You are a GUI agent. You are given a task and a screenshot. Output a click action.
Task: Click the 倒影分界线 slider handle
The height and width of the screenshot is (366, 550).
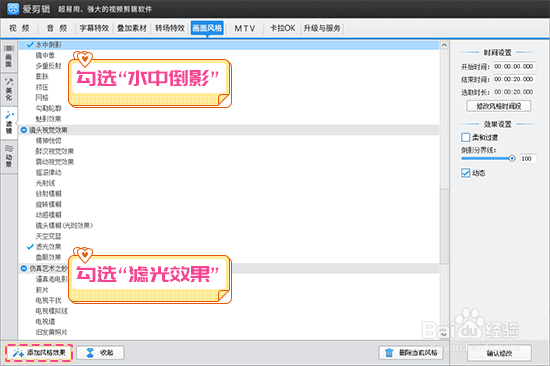512,159
